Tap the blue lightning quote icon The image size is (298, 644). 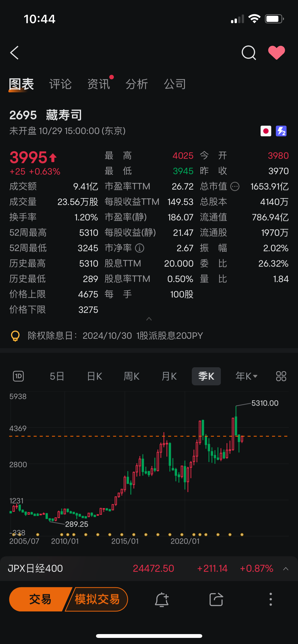pos(281,131)
